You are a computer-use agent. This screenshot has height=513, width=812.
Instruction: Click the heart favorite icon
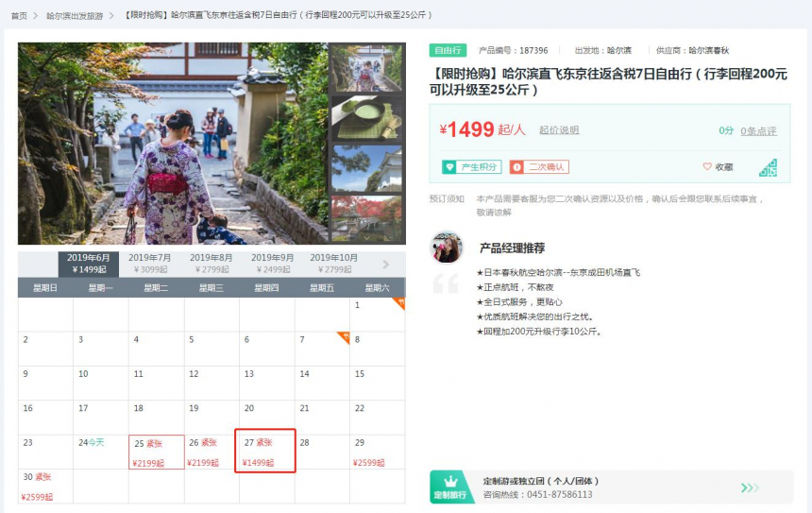(707, 166)
